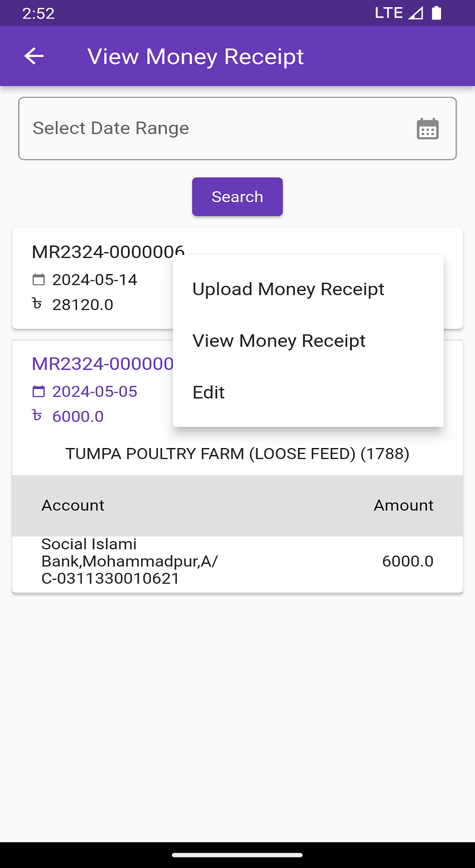Viewport: 475px width, 868px height.
Task: Open the calendar date picker icon
Action: [427, 129]
